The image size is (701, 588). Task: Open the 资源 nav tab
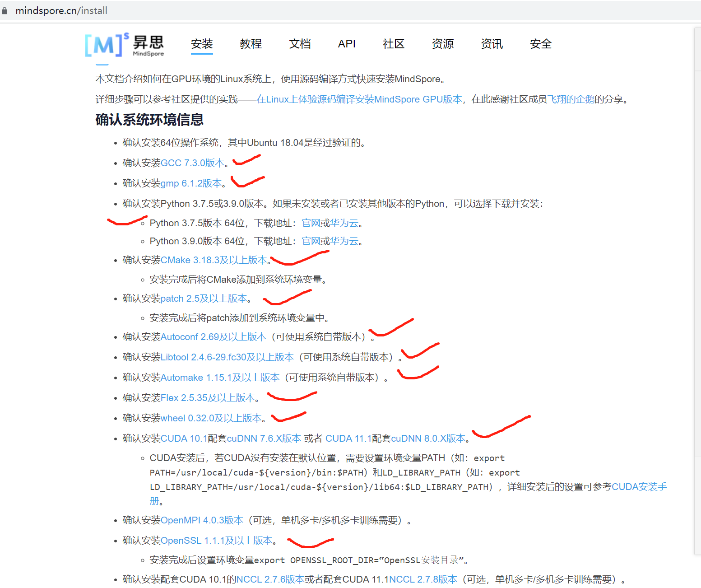[x=443, y=44]
